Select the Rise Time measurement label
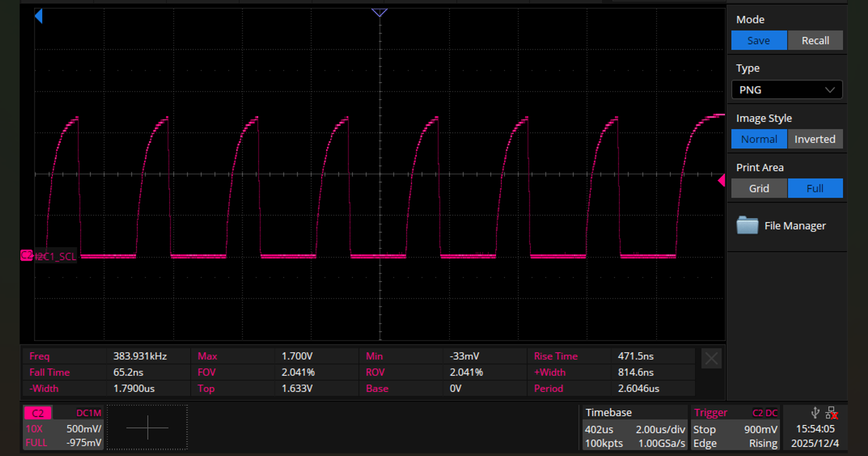This screenshot has width=868, height=456. [555, 356]
